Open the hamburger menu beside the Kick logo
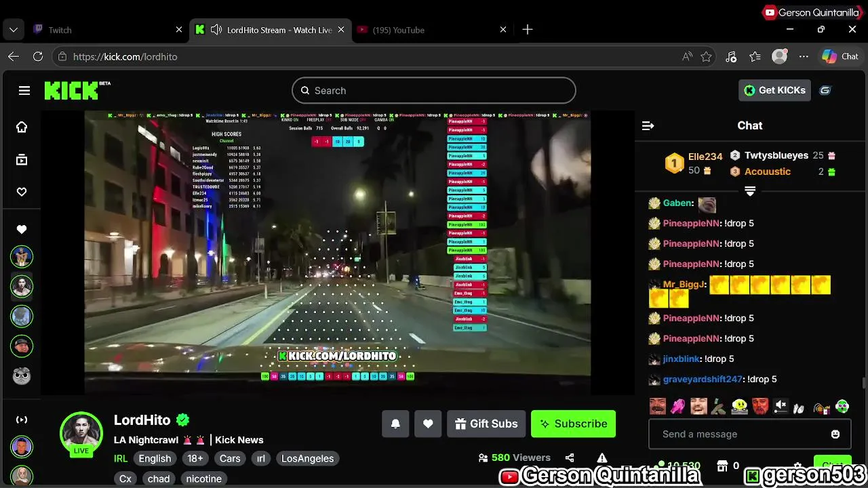The width and height of the screenshot is (868, 488). click(24, 90)
